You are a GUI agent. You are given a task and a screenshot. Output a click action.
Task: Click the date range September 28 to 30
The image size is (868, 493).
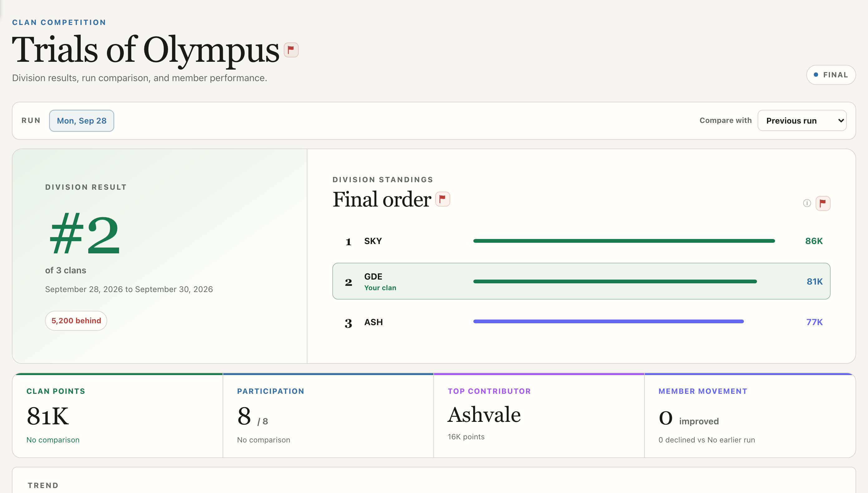point(129,289)
